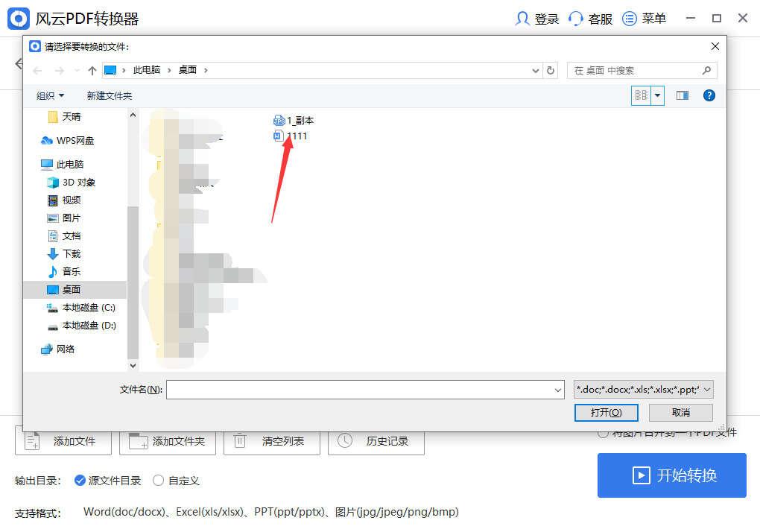This screenshot has height=532, width=760.
Task: Go up one folder level arrow
Action: 92,71
